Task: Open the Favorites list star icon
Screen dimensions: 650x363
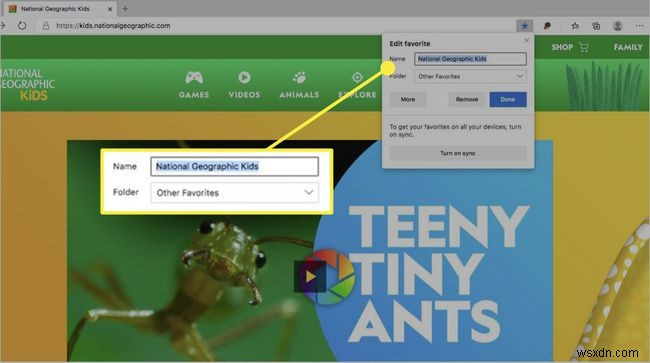Action: point(575,26)
